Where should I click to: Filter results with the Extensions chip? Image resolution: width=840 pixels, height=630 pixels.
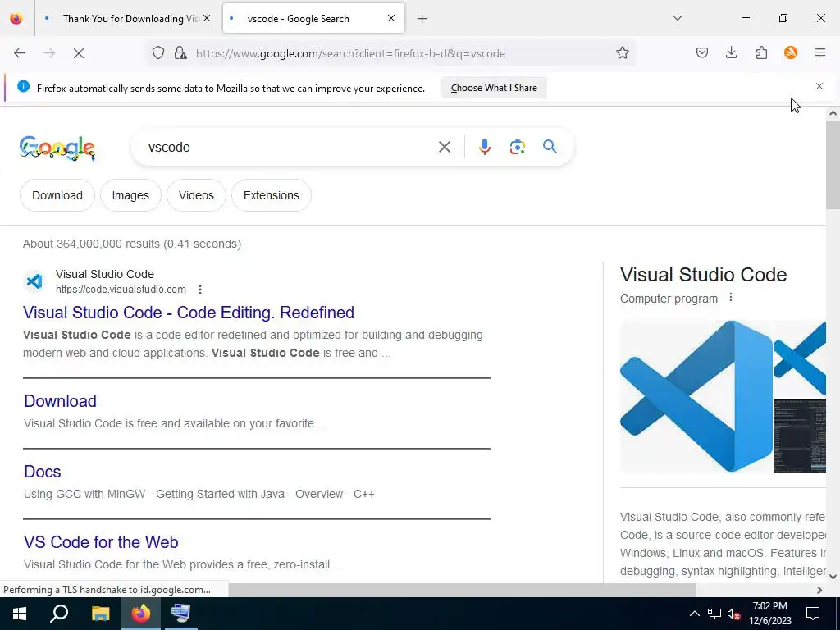pyautogui.click(x=271, y=195)
